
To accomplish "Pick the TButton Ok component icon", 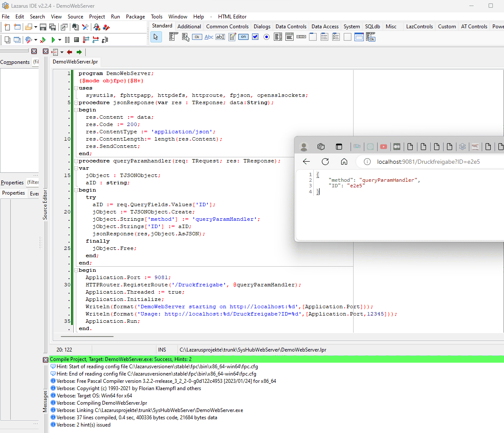I will point(197,37).
